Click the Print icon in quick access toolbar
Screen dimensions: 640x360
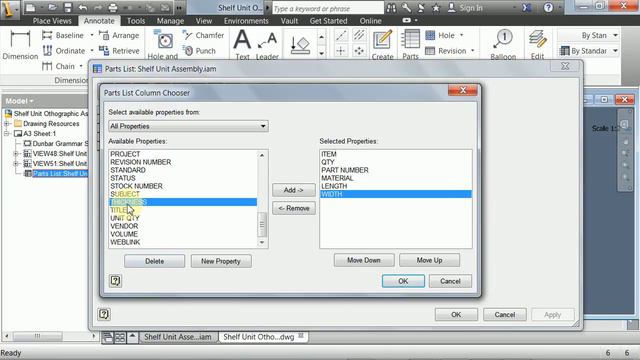tap(113, 7)
